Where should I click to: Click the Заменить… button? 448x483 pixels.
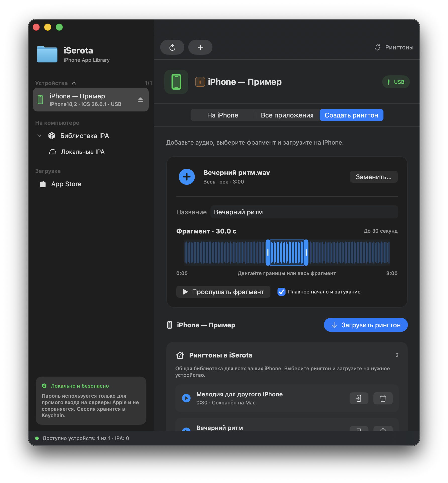[x=374, y=177]
